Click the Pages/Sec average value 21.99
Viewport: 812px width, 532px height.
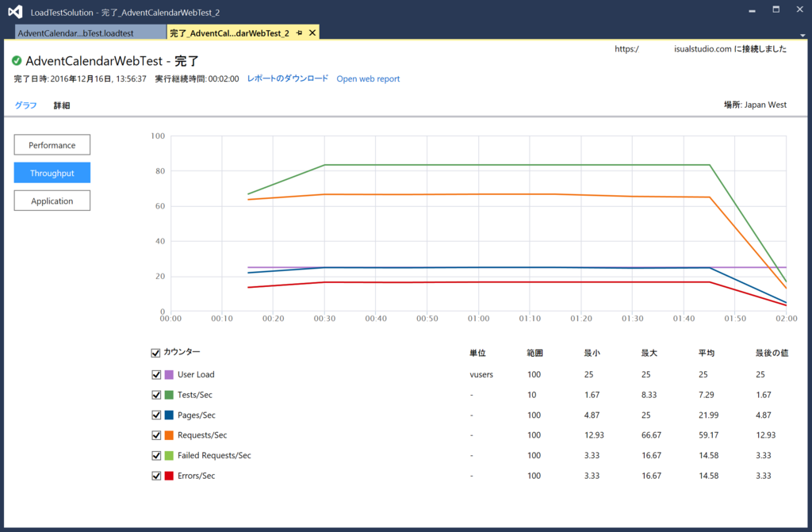coord(708,415)
